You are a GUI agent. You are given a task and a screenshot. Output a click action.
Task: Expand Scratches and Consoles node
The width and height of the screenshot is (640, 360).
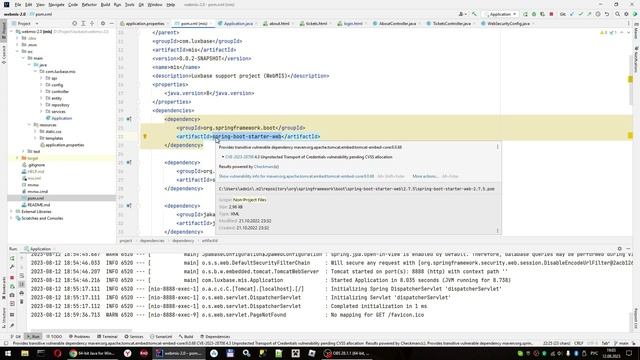[x=11, y=218]
